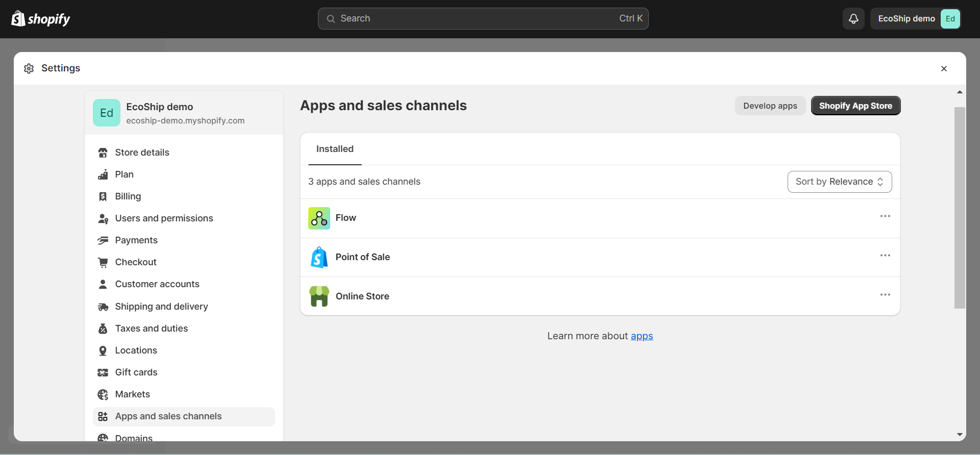Click the Gift cards icon
980x455 pixels.
click(x=103, y=372)
